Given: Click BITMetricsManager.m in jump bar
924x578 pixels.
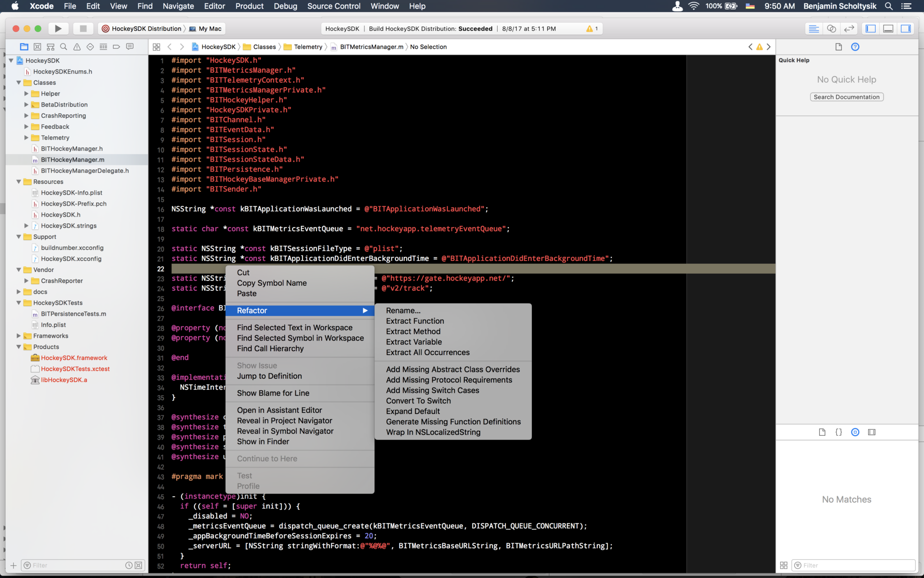Looking at the screenshot, I should 367,47.
